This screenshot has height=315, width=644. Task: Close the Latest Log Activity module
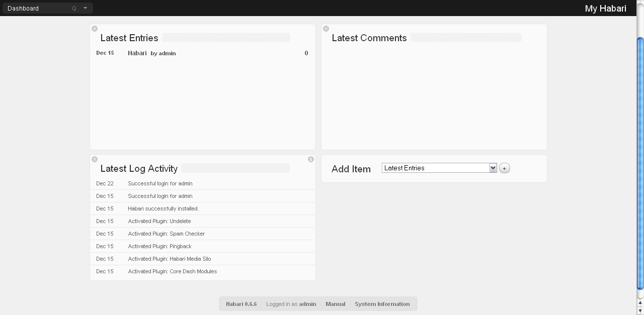95,159
